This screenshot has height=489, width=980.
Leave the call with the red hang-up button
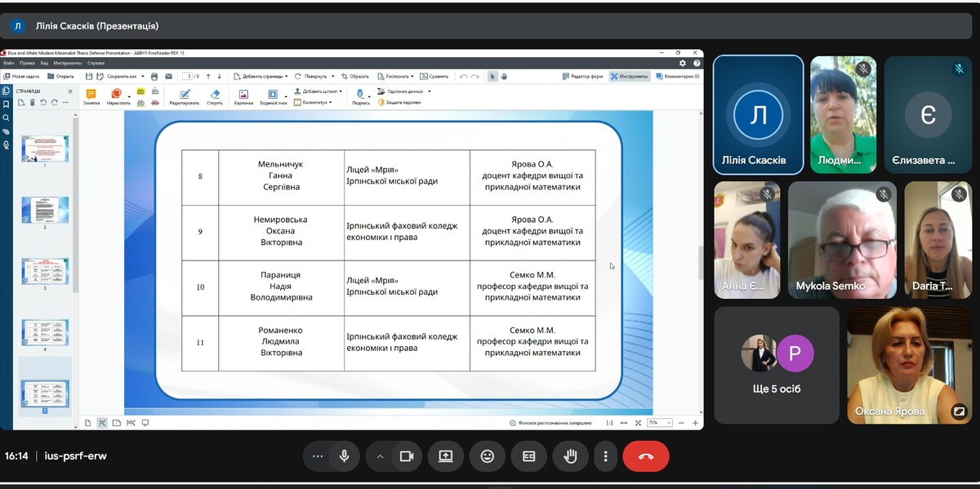coord(645,456)
